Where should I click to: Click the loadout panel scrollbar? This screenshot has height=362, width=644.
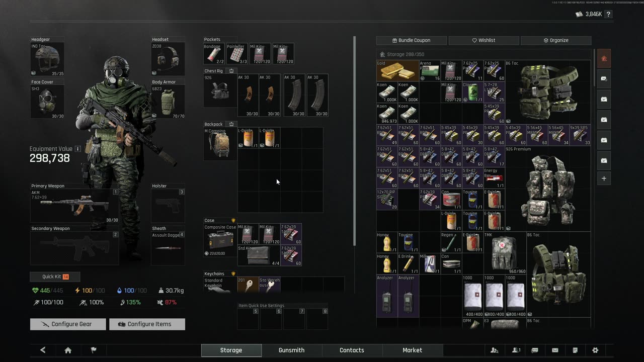click(355, 141)
